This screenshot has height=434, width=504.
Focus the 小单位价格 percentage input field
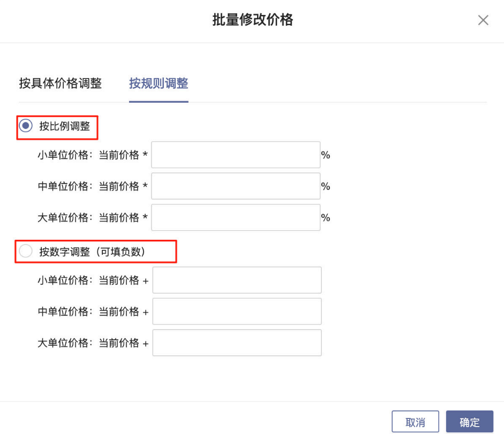click(236, 155)
